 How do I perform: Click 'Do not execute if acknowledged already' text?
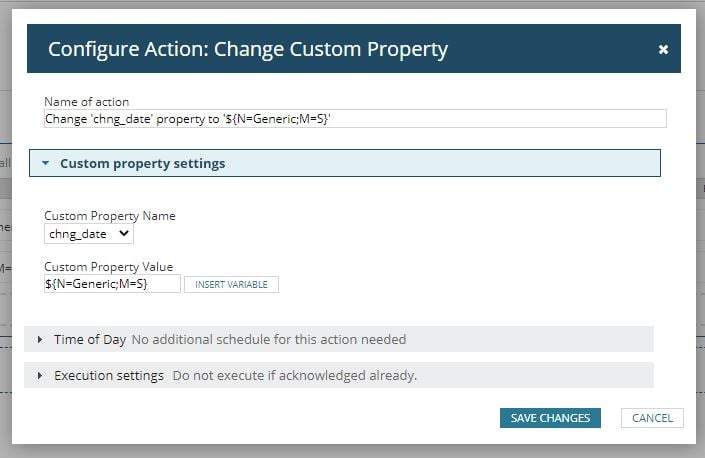point(294,376)
